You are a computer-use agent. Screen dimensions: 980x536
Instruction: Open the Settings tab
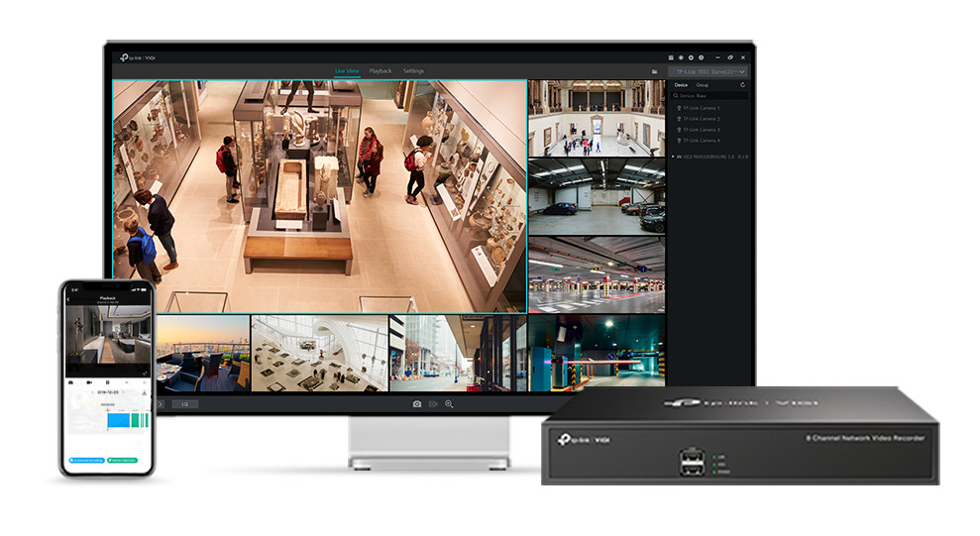coord(413,71)
